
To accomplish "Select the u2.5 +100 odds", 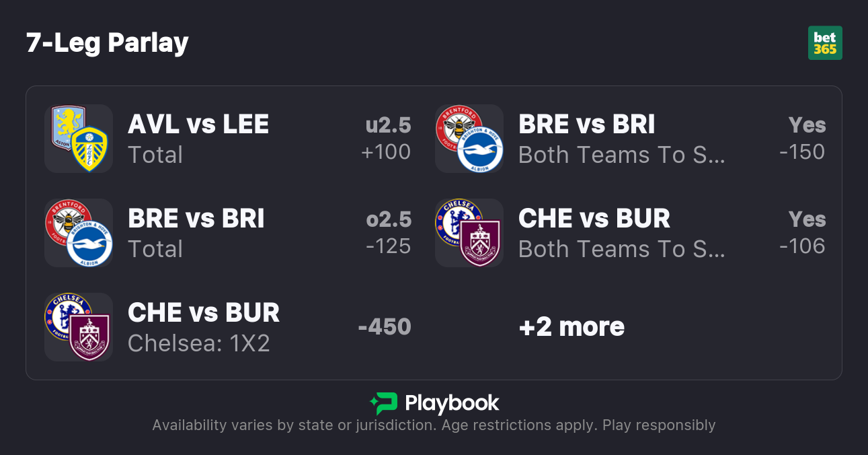I will [x=387, y=139].
